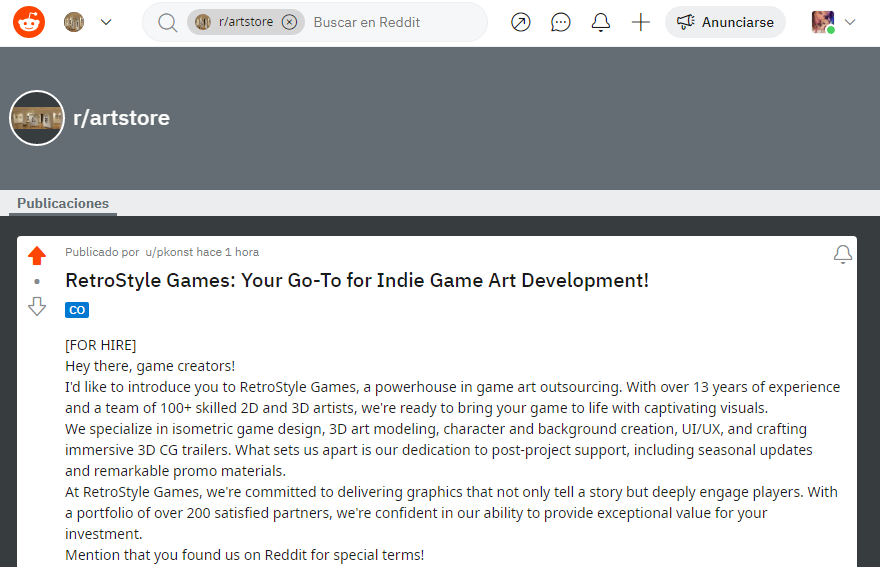Click the Anunciarse button
The height and width of the screenshot is (567, 880).
click(725, 22)
